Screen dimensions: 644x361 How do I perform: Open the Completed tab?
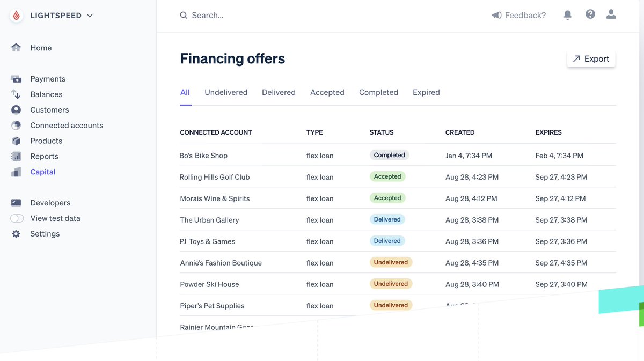[378, 92]
